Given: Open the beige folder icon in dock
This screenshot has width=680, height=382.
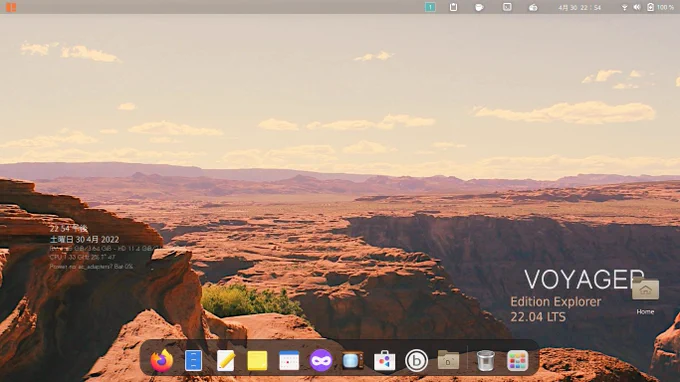Looking at the screenshot, I should tap(448, 360).
